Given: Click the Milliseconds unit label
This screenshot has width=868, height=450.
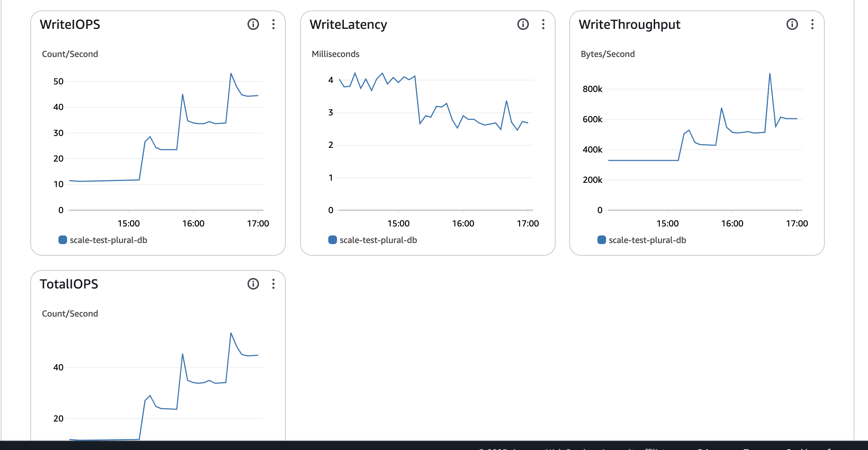Looking at the screenshot, I should click(336, 54).
